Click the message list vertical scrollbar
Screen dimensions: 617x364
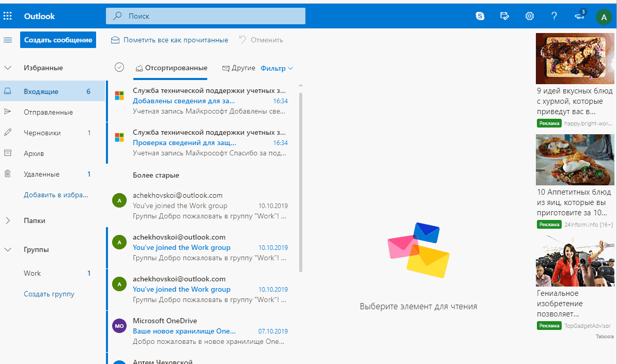301,182
